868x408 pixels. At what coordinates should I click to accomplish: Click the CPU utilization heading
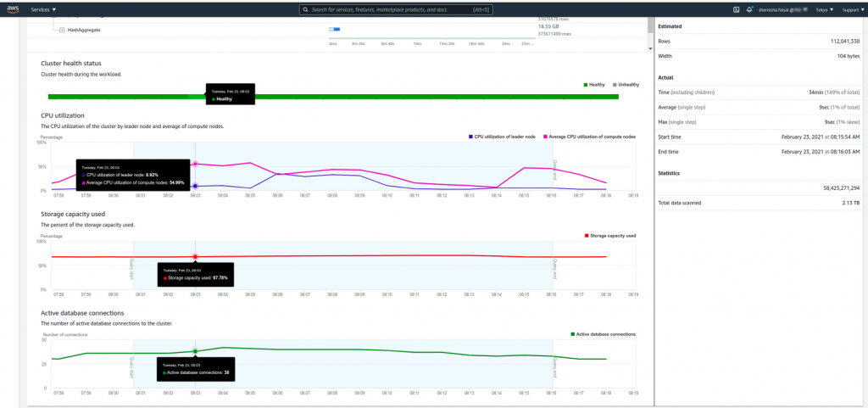tap(63, 115)
